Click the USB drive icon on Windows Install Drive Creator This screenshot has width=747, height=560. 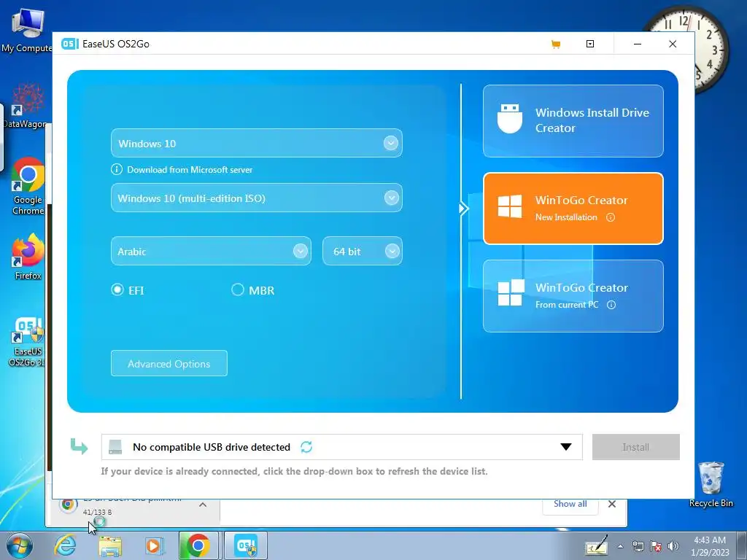point(510,119)
